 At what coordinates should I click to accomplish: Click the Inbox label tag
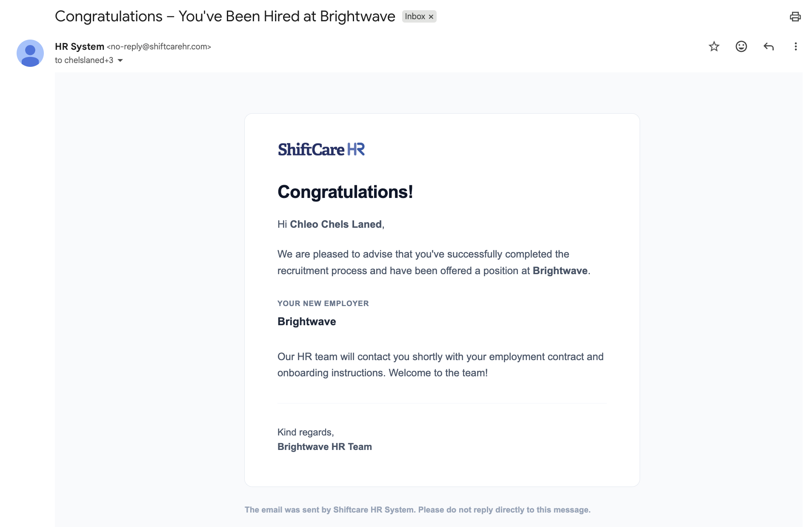pyautogui.click(x=416, y=16)
